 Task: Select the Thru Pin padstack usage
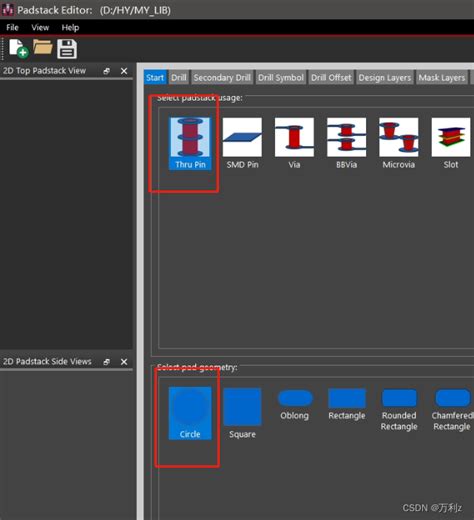tap(190, 143)
